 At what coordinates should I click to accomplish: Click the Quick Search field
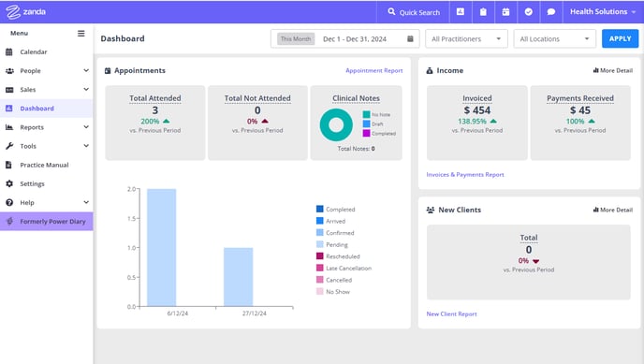tap(413, 12)
